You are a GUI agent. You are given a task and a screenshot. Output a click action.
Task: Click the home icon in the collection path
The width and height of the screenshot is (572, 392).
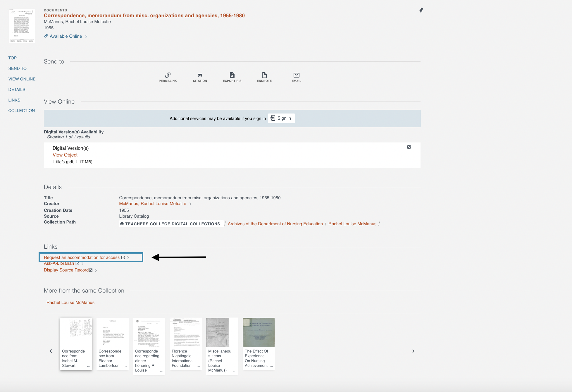coord(122,223)
